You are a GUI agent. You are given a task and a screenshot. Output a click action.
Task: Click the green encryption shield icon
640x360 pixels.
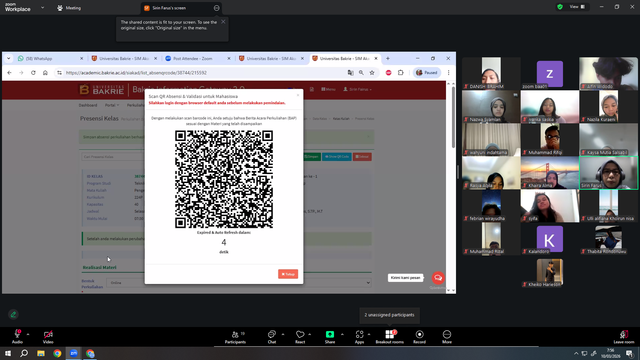click(x=560, y=7)
